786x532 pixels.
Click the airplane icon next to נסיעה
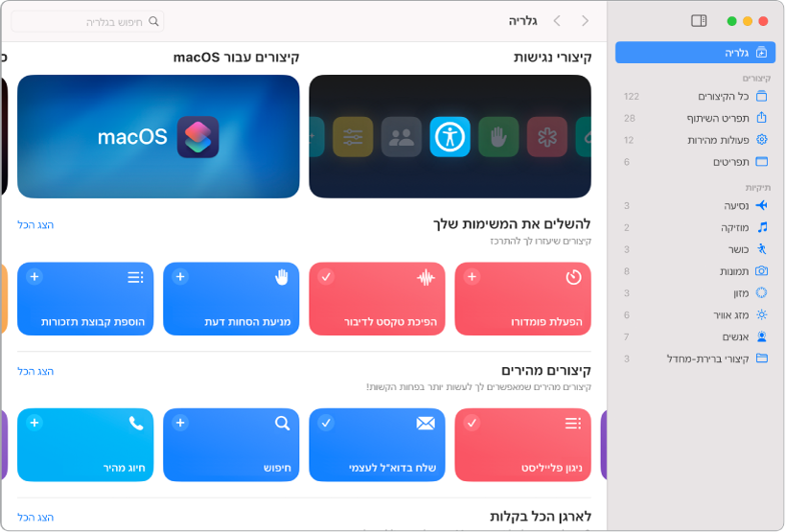point(761,205)
